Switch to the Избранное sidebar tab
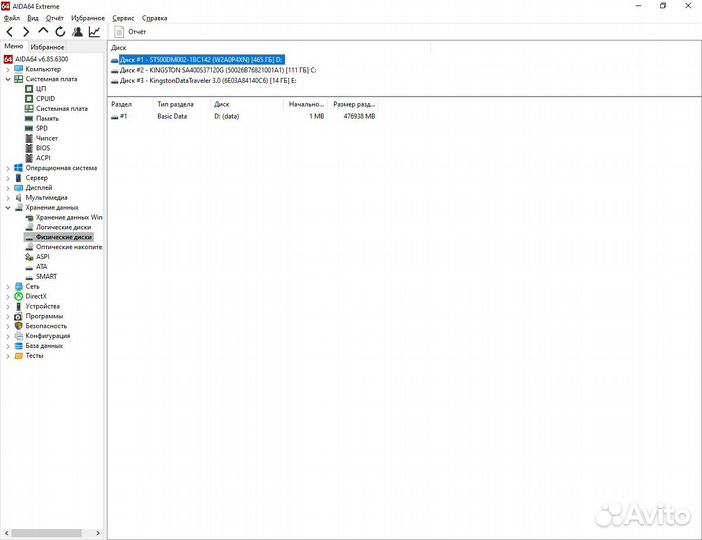 [47, 47]
